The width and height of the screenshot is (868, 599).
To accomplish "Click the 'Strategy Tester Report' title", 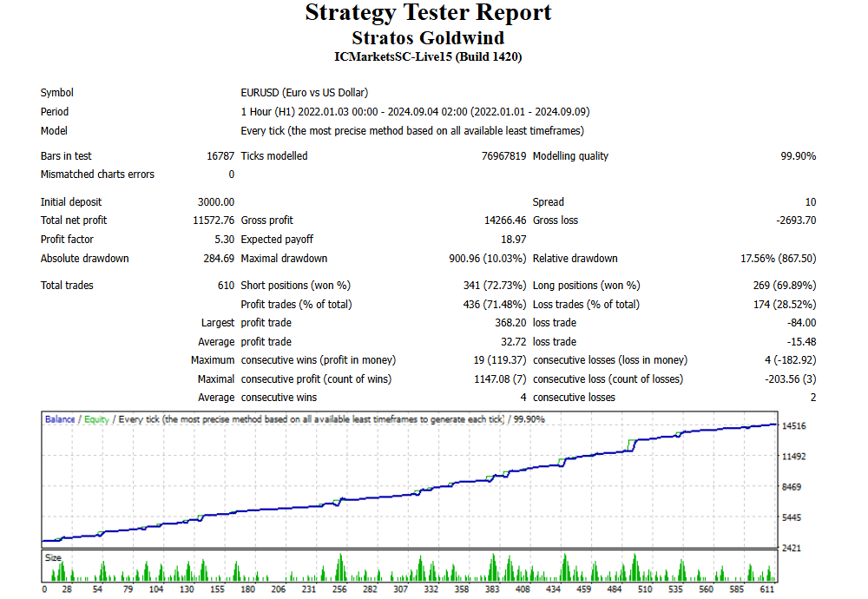I will [428, 13].
